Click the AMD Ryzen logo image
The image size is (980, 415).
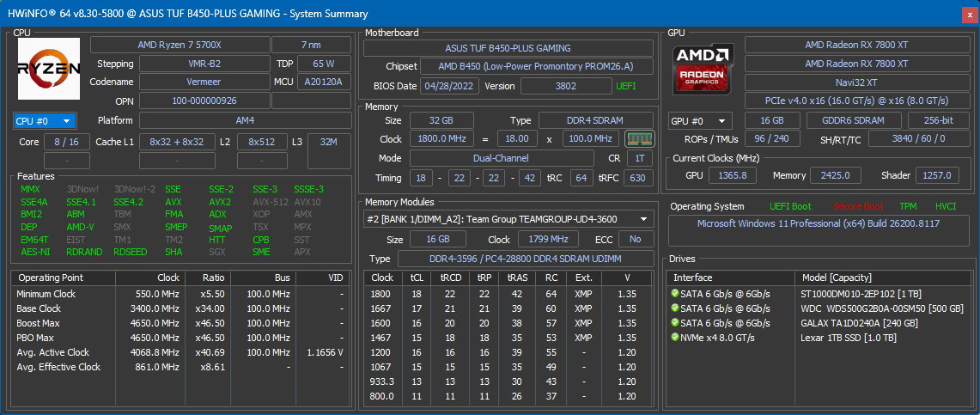[x=49, y=69]
